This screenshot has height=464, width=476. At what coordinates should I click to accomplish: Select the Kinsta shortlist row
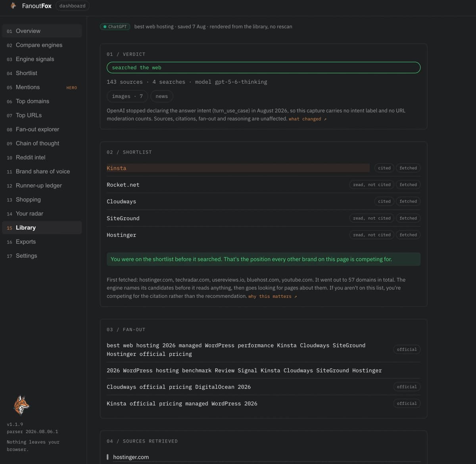tap(263, 168)
